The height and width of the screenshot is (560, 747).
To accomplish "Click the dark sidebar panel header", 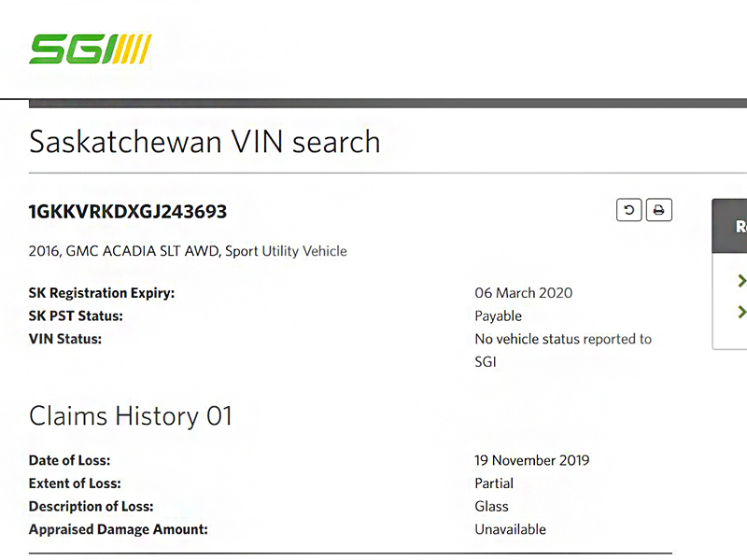I will pos(729,226).
